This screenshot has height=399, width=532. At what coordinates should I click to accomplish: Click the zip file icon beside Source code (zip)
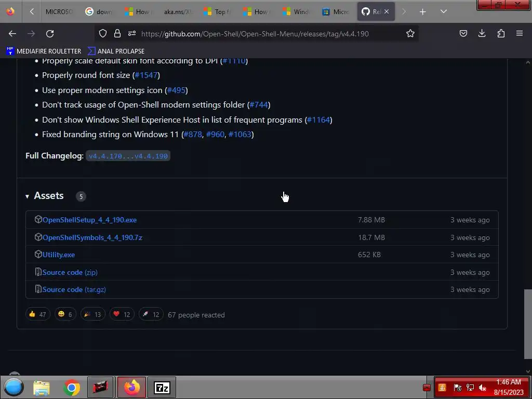pos(38,272)
